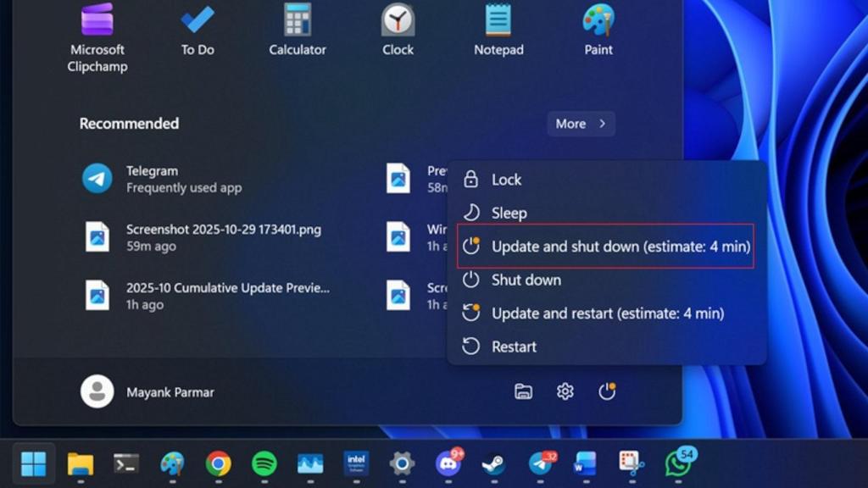The image size is (868, 488).
Task: Expand the More recommended items list
Action: point(581,124)
